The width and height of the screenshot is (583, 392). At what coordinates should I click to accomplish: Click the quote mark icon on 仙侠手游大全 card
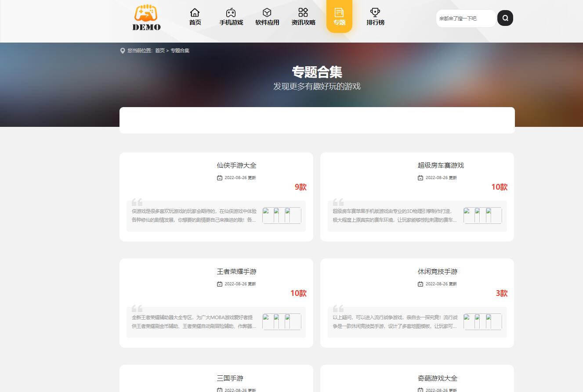click(x=137, y=201)
